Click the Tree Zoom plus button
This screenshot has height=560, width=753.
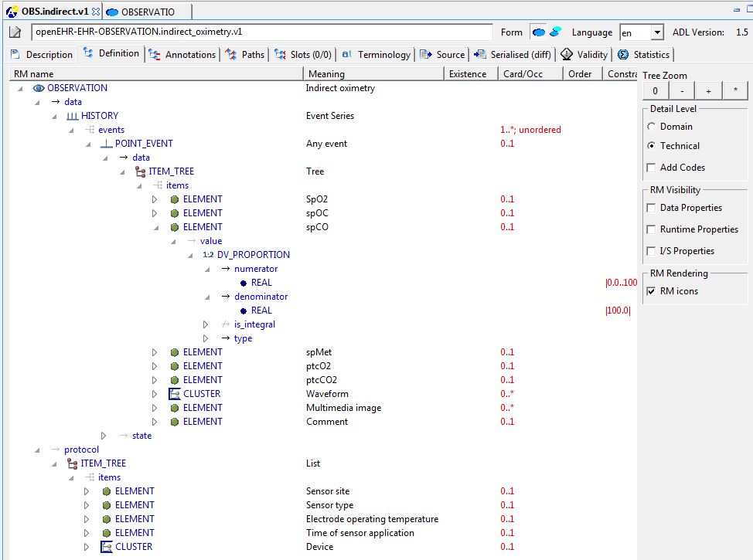pos(708,90)
